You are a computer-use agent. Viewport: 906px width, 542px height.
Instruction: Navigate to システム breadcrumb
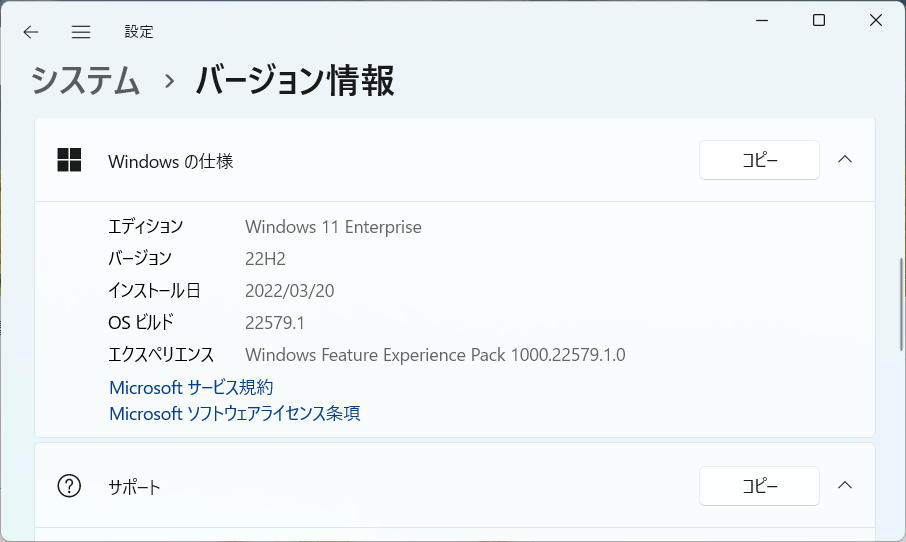click(86, 80)
